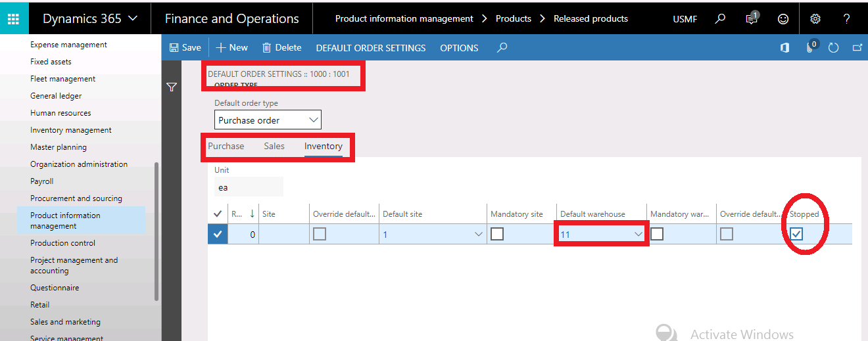
Task: Click New in the action bar
Action: tap(232, 47)
